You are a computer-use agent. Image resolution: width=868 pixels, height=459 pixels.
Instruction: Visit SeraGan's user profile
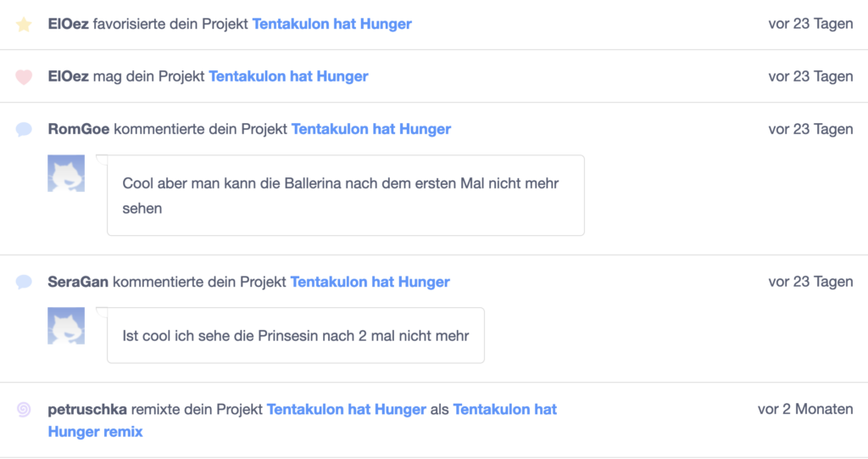78,282
